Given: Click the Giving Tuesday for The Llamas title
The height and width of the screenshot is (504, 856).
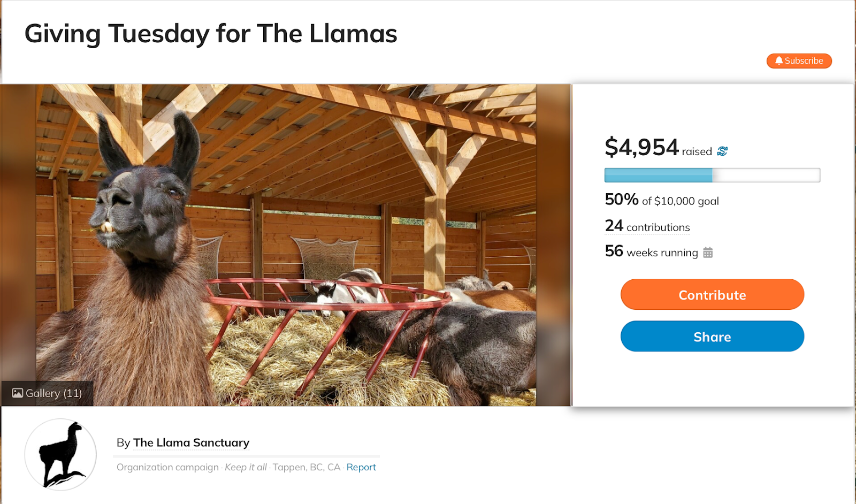Looking at the screenshot, I should tap(211, 34).
